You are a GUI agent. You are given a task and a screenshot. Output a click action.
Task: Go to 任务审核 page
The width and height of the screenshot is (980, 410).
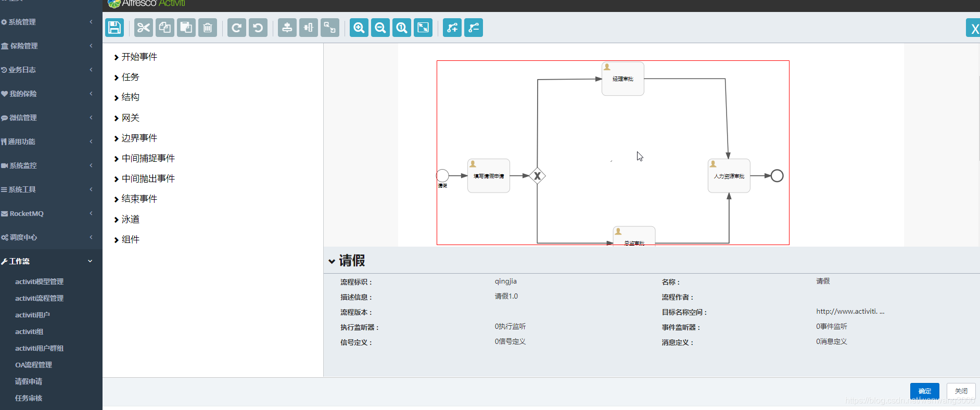[x=29, y=398]
